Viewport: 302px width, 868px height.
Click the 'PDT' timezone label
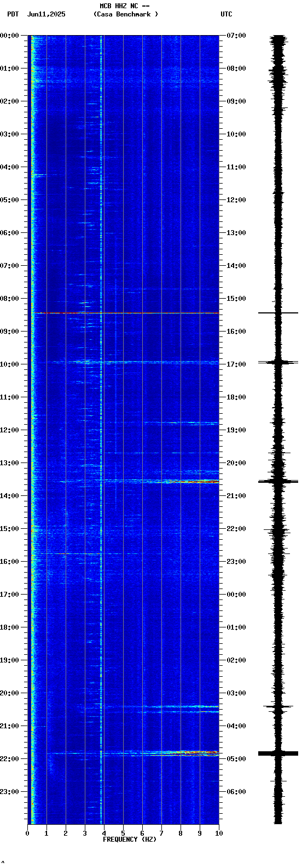coord(13,14)
